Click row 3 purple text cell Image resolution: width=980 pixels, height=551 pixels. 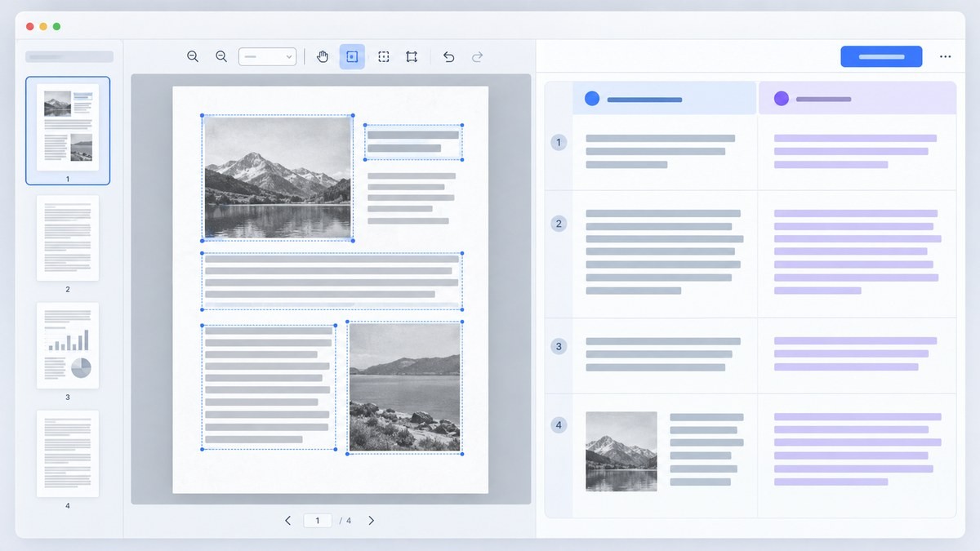click(x=857, y=355)
